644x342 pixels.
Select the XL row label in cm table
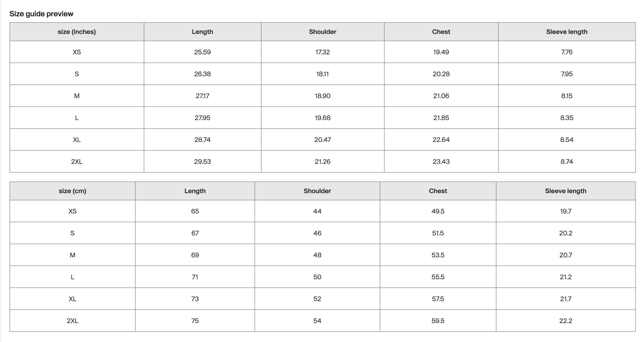pos(72,299)
